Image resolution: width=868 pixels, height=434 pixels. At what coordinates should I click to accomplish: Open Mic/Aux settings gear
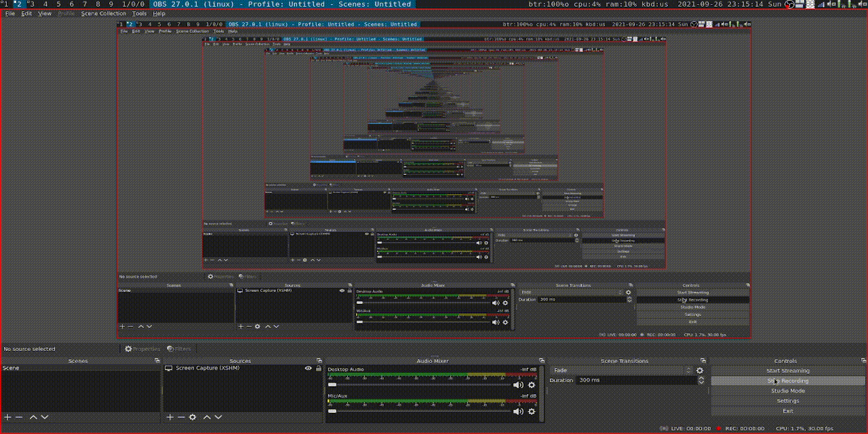pos(531,411)
